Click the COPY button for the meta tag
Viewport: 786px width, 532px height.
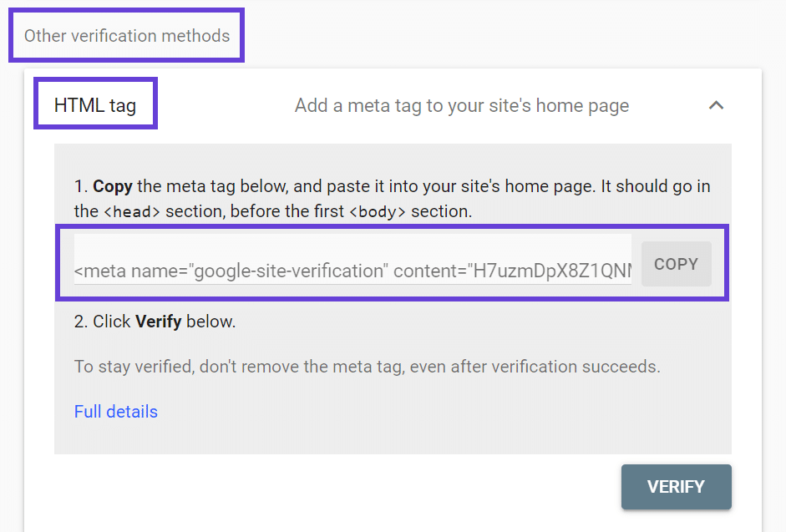point(676,263)
